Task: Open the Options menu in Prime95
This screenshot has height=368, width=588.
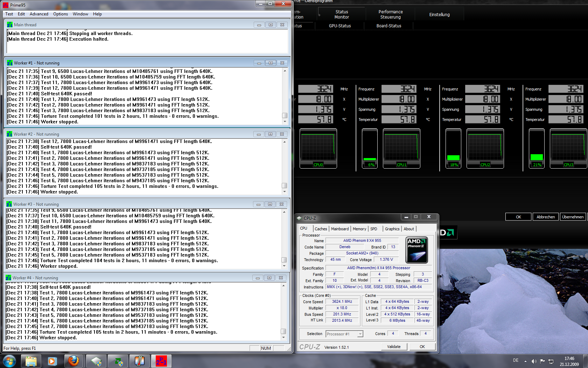Action: point(61,14)
